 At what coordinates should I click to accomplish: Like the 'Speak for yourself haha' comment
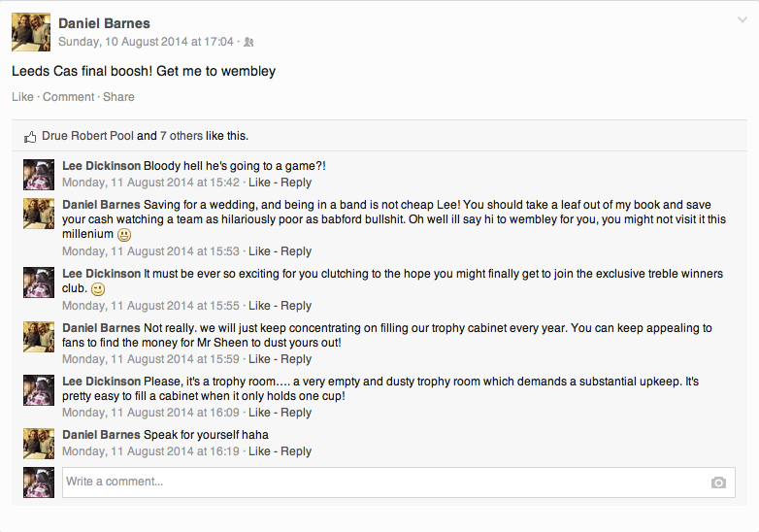coord(259,451)
